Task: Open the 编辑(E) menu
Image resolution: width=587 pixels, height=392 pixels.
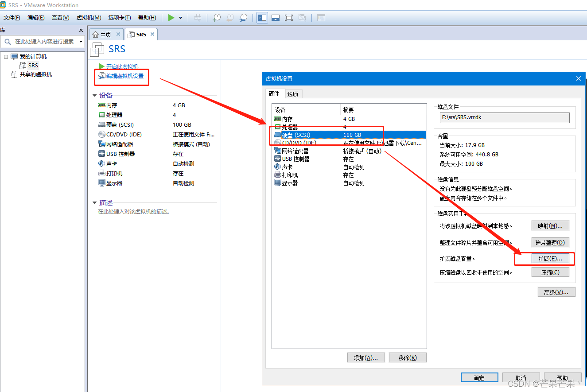Action: pyautogui.click(x=36, y=18)
